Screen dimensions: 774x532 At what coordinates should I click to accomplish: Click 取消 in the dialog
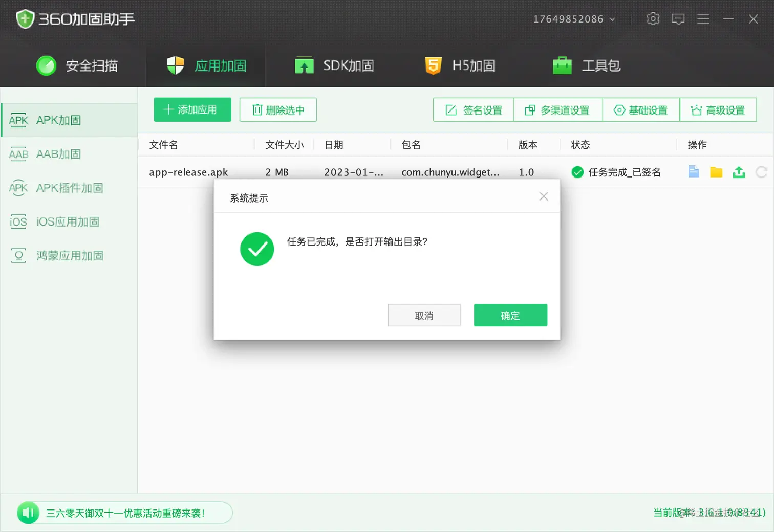[x=424, y=315]
